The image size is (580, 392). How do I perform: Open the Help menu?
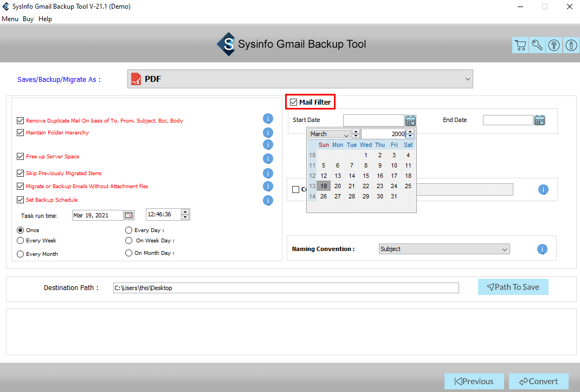pyautogui.click(x=45, y=19)
